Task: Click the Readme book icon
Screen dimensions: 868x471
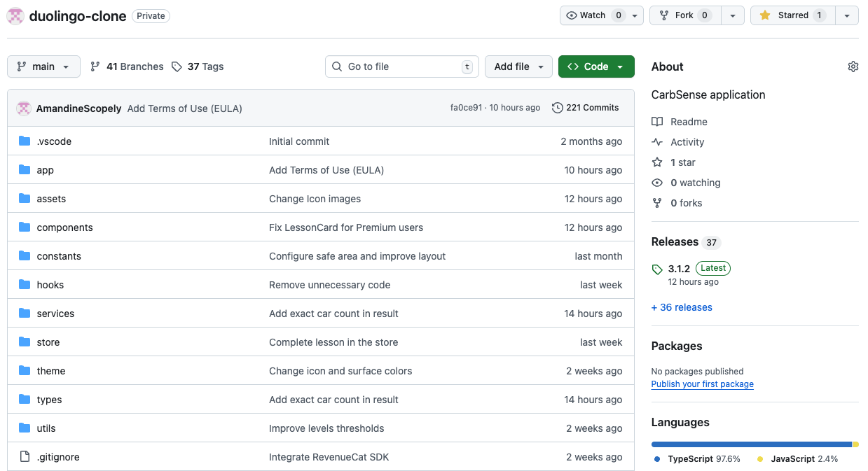Action: pos(657,122)
